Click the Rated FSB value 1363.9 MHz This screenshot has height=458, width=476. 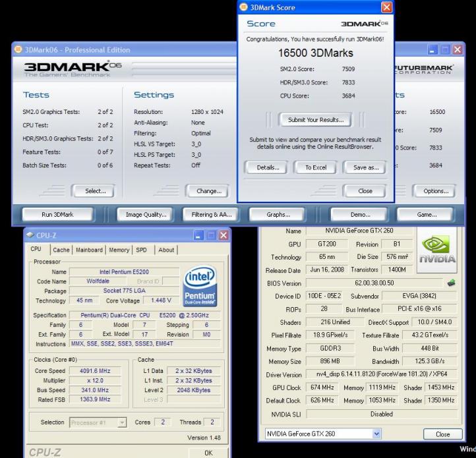95,399
